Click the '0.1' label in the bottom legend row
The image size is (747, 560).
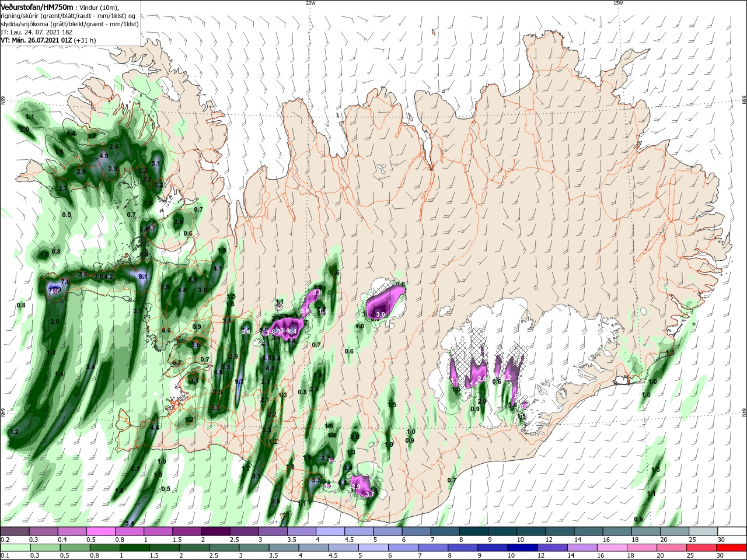(5, 555)
